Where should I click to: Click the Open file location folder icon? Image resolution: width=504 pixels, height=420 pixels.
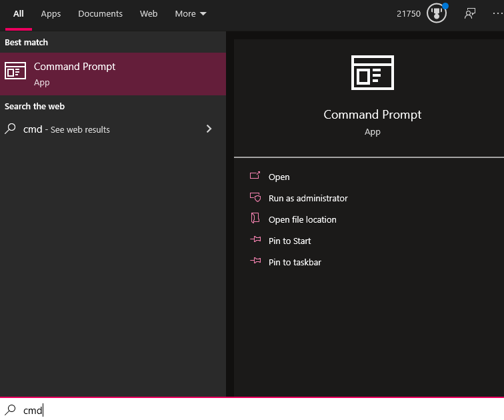255,218
